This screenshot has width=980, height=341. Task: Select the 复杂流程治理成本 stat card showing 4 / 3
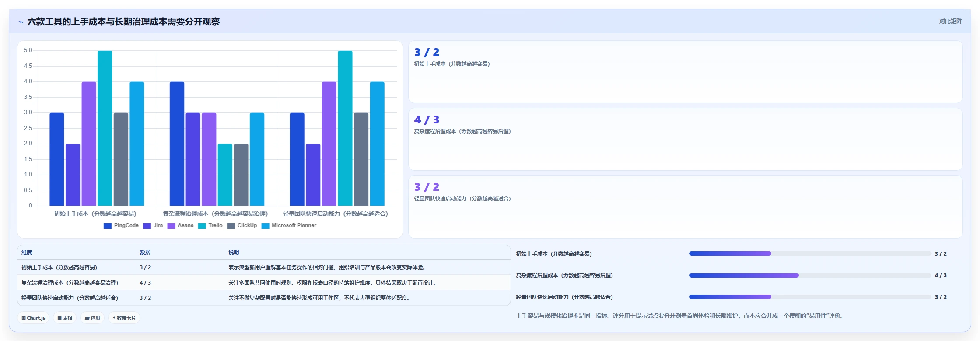pos(685,139)
